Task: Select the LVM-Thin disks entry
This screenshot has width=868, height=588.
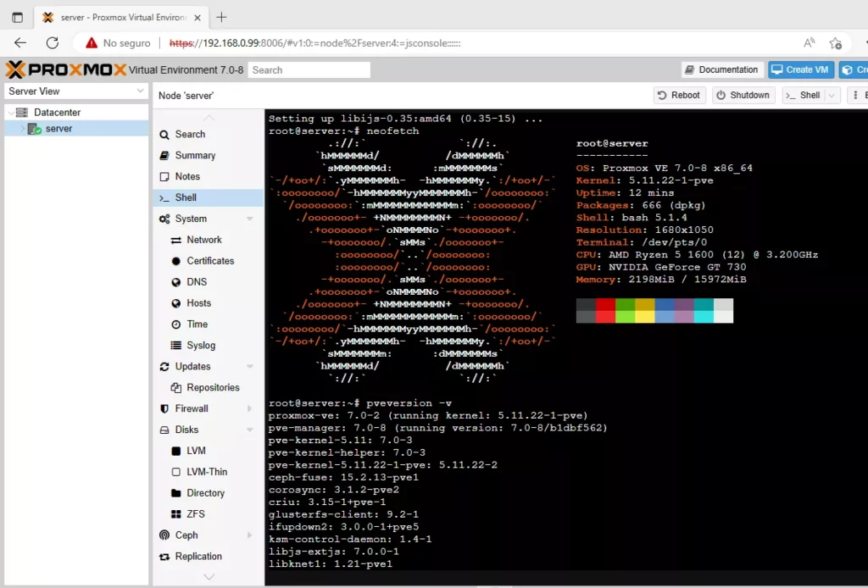Action: (206, 472)
